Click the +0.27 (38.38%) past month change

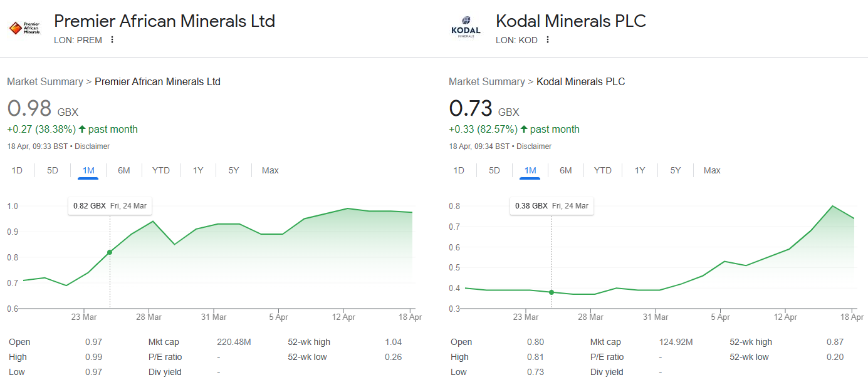click(72, 130)
